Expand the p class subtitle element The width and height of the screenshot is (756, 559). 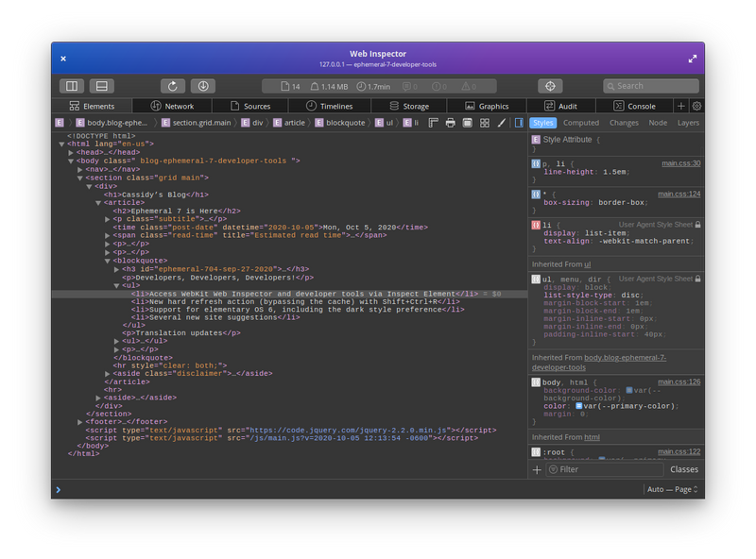pos(108,219)
